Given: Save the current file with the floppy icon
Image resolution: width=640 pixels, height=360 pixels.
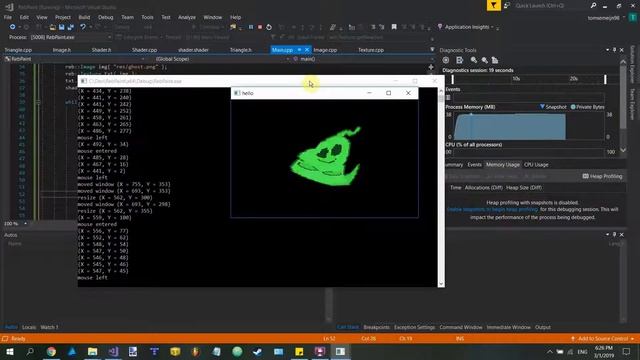Looking at the screenshot, I should coord(62,27).
